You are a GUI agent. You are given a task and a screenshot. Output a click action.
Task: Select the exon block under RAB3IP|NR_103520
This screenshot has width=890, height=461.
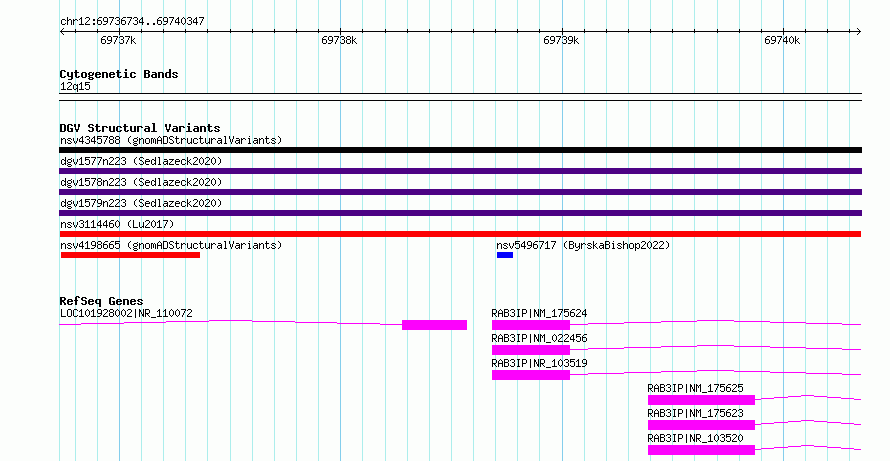701,450
